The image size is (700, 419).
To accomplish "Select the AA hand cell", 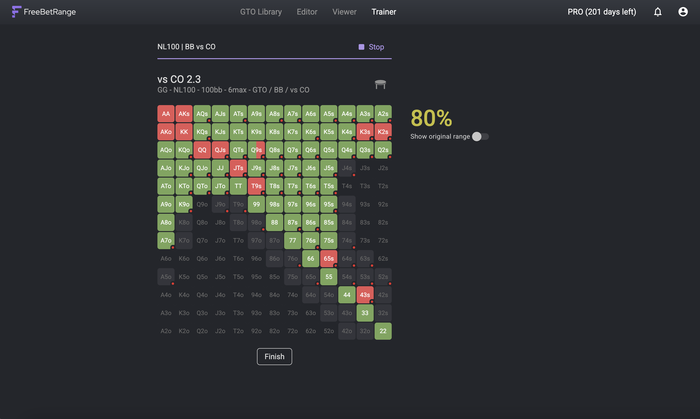I will (165, 113).
